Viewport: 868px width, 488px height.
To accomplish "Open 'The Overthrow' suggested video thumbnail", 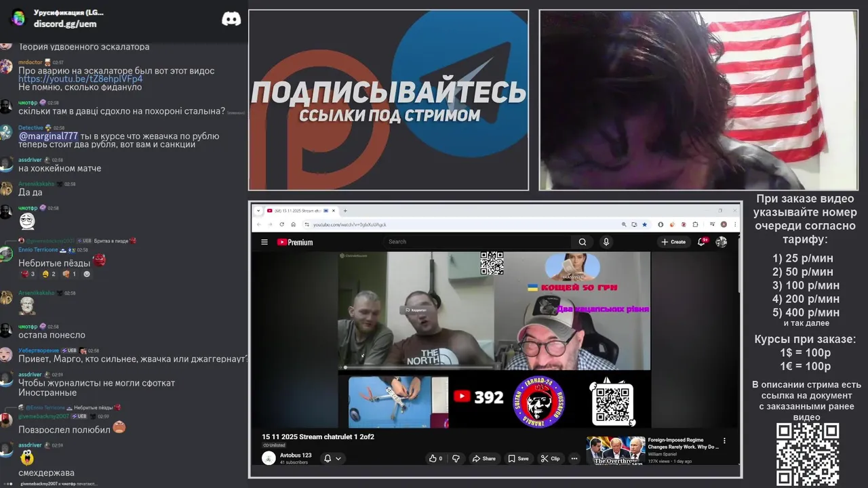I will click(x=616, y=451).
